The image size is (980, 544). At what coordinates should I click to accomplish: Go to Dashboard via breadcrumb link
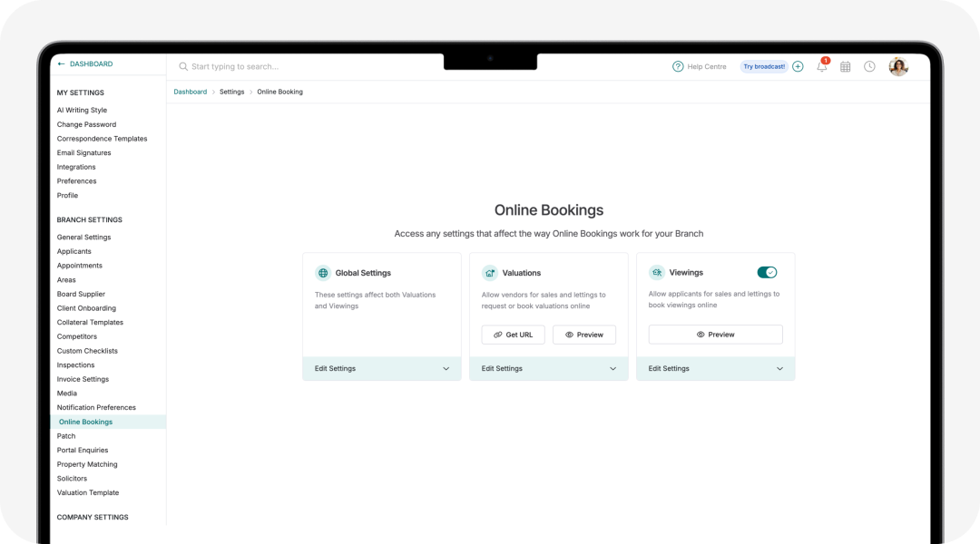tap(190, 92)
